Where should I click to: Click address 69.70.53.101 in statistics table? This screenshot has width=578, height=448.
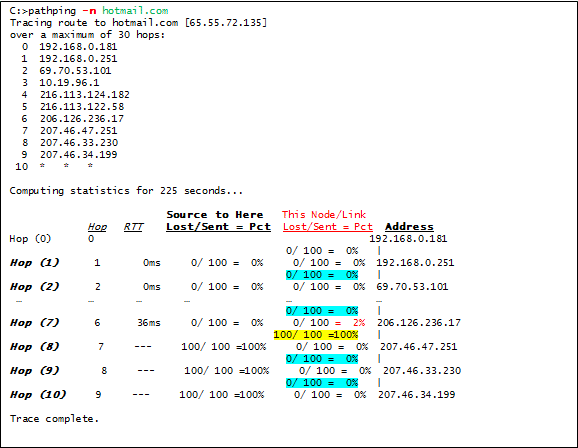pyautogui.click(x=412, y=287)
